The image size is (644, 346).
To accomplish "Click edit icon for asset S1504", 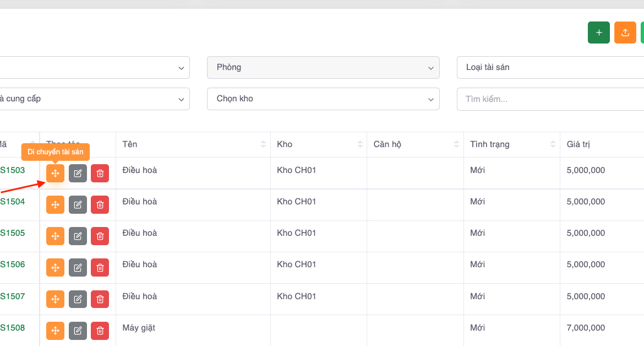I will click(x=78, y=205).
